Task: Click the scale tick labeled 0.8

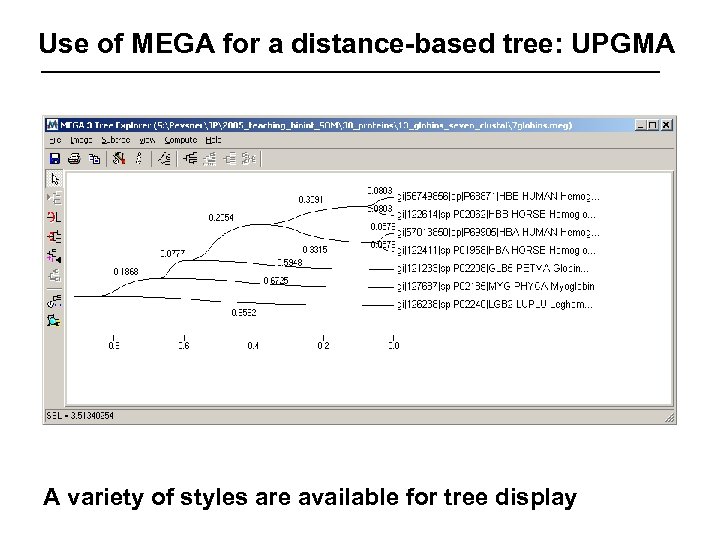Action: (x=114, y=345)
